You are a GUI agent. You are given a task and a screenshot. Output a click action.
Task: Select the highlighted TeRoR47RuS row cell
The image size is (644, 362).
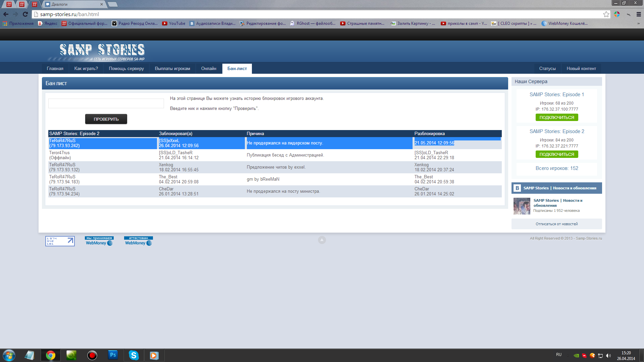coord(103,143)
